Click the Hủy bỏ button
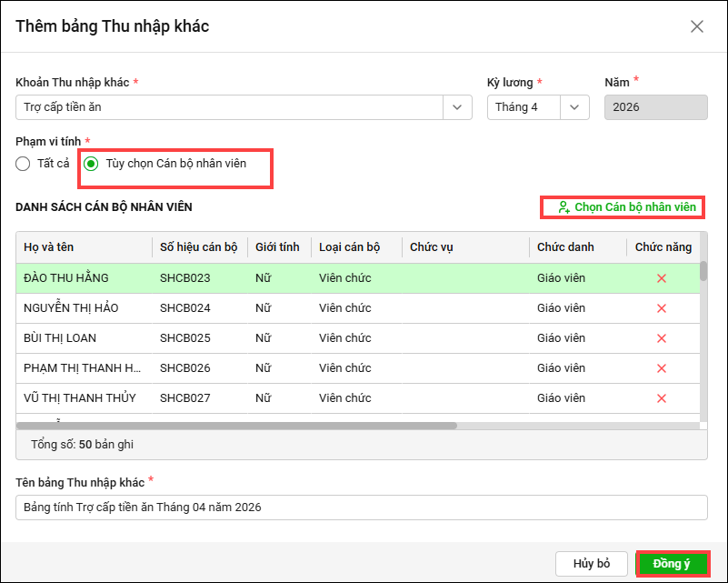Viewport: 728px width, 583px height. click(x=592, y=564)
